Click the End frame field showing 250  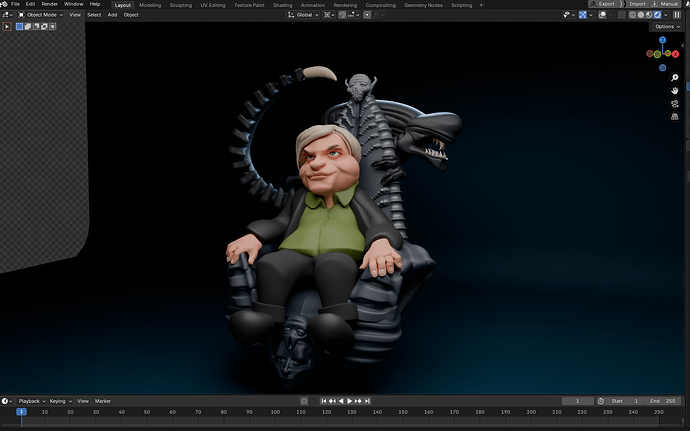coord(662,401)
